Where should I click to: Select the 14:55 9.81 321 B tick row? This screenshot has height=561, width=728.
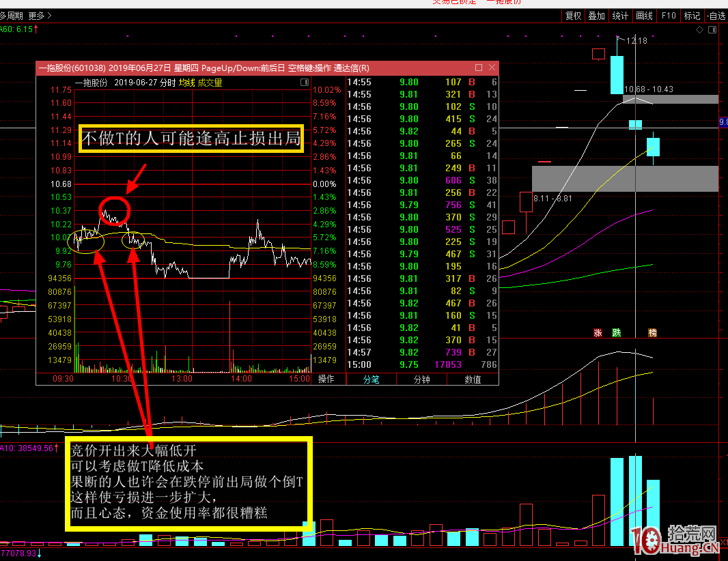[422, 94]
